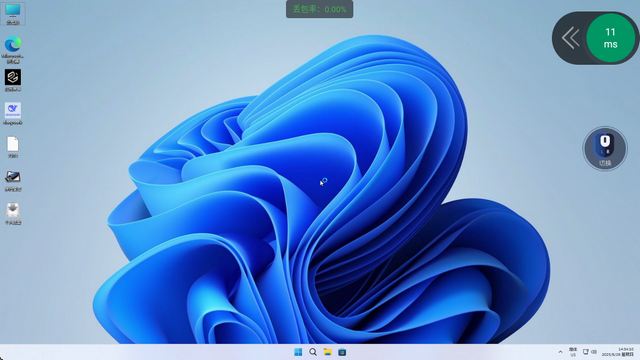Open taskbar Search magnifier
This screenshot has width=640, height=360.
[x=313, y=352]
